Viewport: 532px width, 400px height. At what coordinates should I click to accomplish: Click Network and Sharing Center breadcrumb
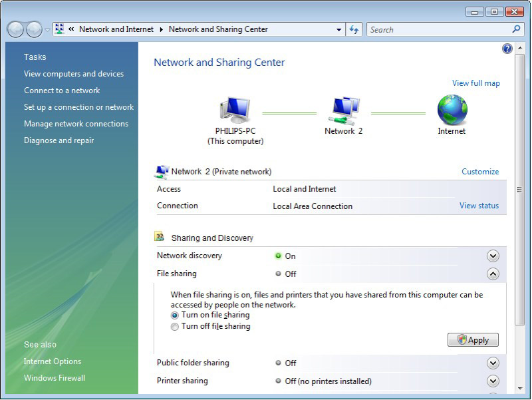(x=218, y=29)
